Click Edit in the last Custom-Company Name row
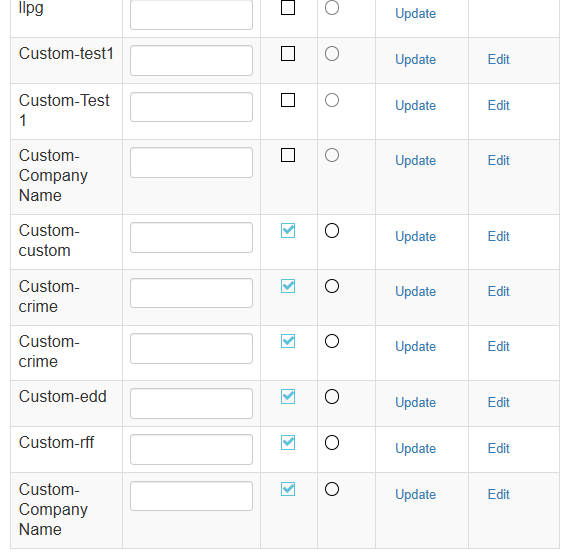This screenshot has width=584, height=559. click(x=498, y=495)
